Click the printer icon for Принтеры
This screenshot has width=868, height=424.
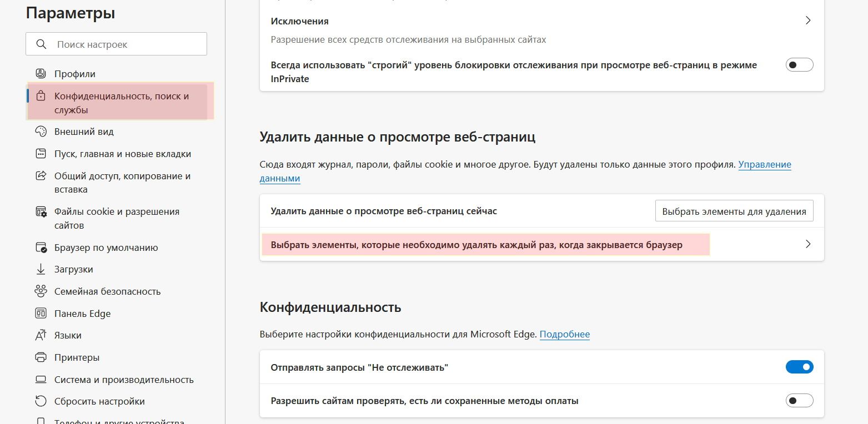(41, 357)
